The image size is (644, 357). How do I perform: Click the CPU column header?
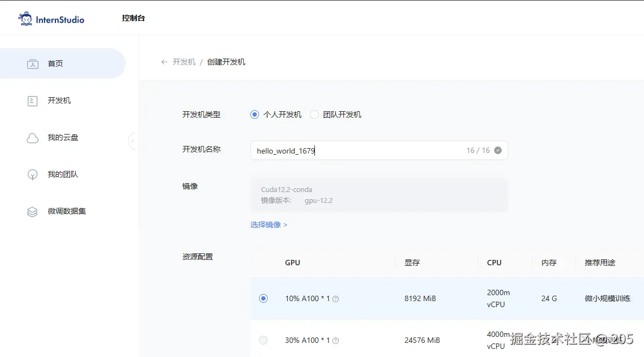click(x=494, y=263)
